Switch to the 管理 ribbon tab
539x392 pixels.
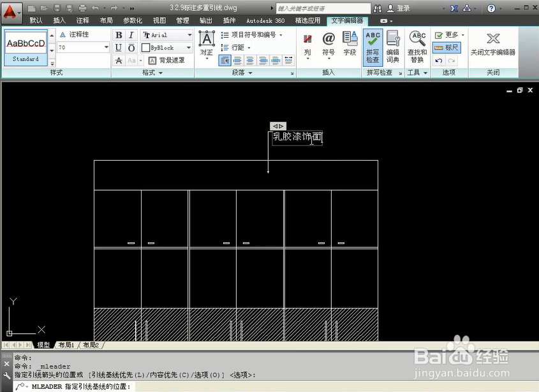click(x=182, y=20)
